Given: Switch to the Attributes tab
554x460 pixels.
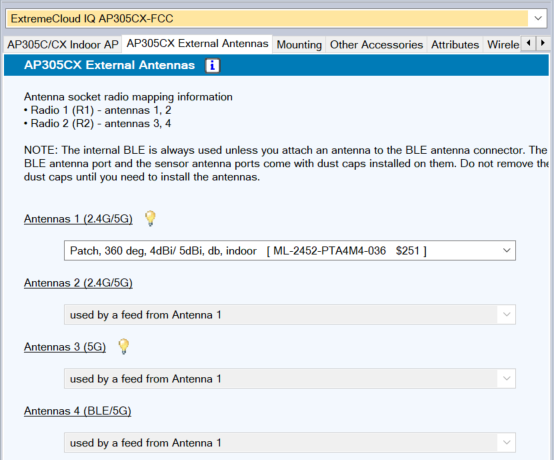Looking at the screenshot, I should (x=455, y=45).
